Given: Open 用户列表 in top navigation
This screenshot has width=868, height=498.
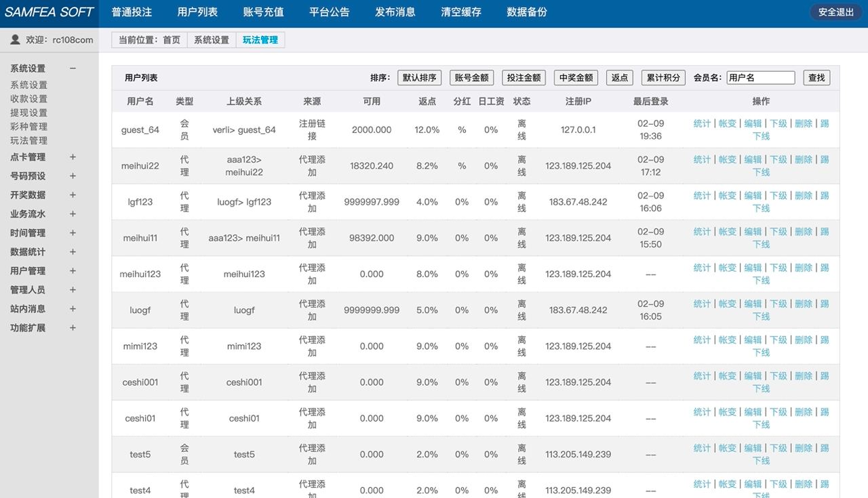Looking at the screenshot, I should tap(197, 12).
